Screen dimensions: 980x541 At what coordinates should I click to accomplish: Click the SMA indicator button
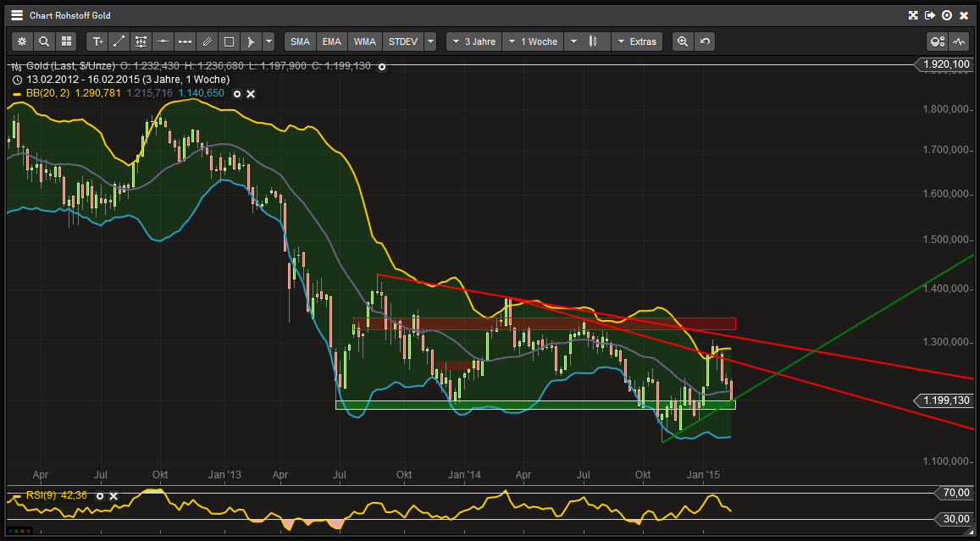(299, 41)
